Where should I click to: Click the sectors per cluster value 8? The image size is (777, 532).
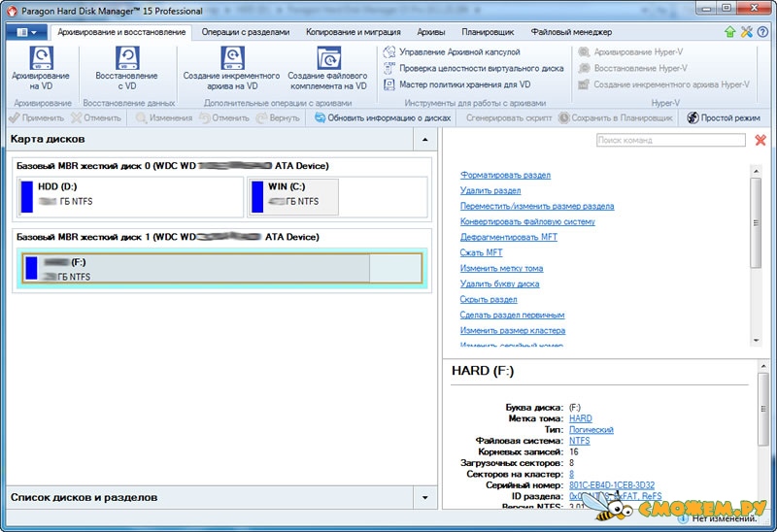tap(571, 474)
